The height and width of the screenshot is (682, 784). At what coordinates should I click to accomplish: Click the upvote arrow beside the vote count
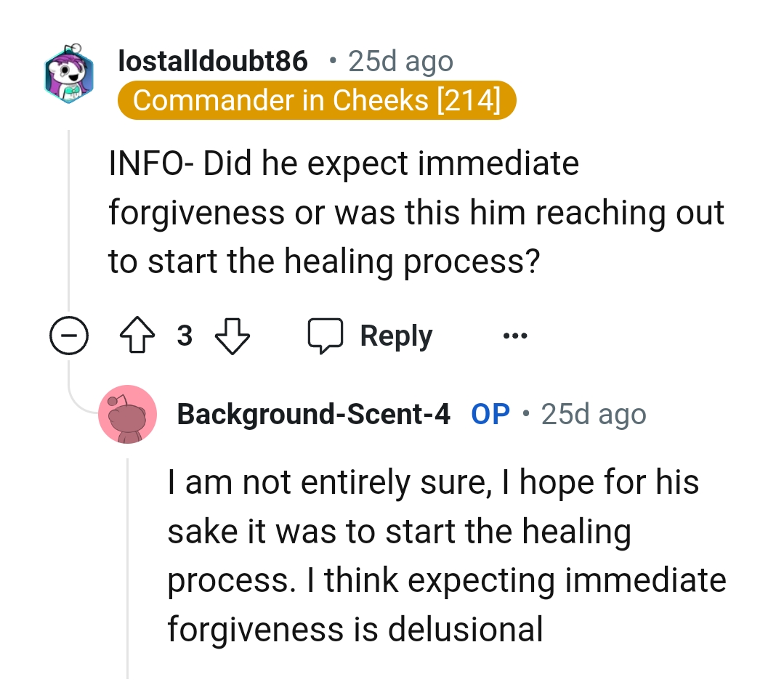tap(137, 335)
